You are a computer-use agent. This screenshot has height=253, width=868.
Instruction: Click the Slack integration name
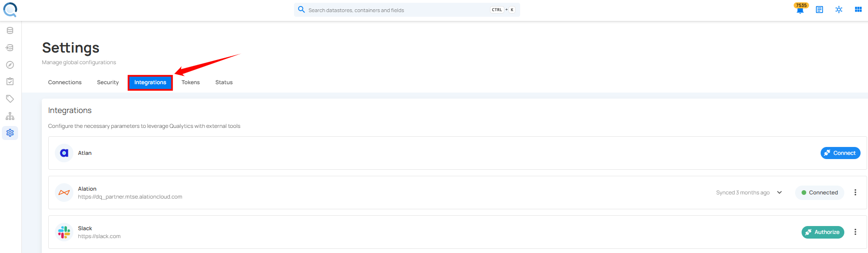[x=85, y=228]
